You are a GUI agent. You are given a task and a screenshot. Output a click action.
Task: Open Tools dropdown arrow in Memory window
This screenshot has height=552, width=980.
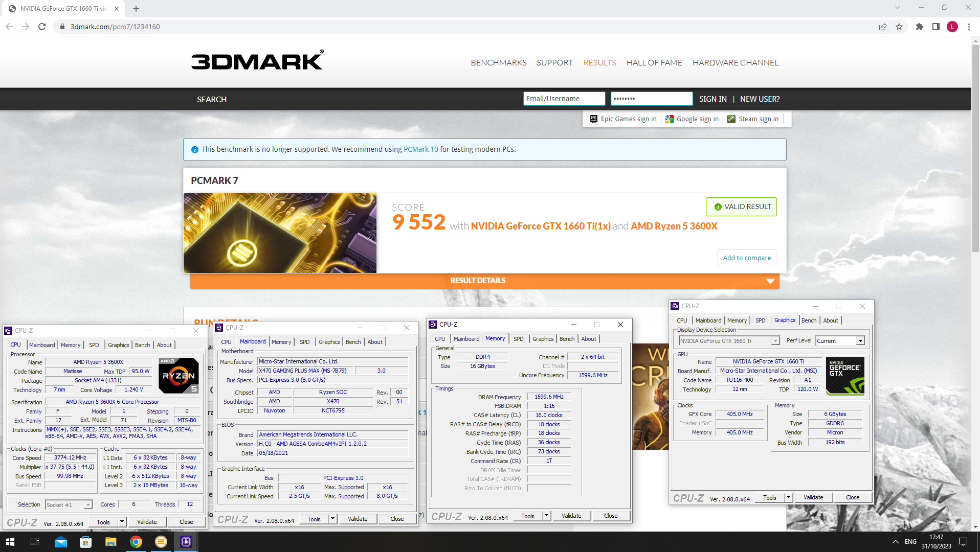coord(546,516)
